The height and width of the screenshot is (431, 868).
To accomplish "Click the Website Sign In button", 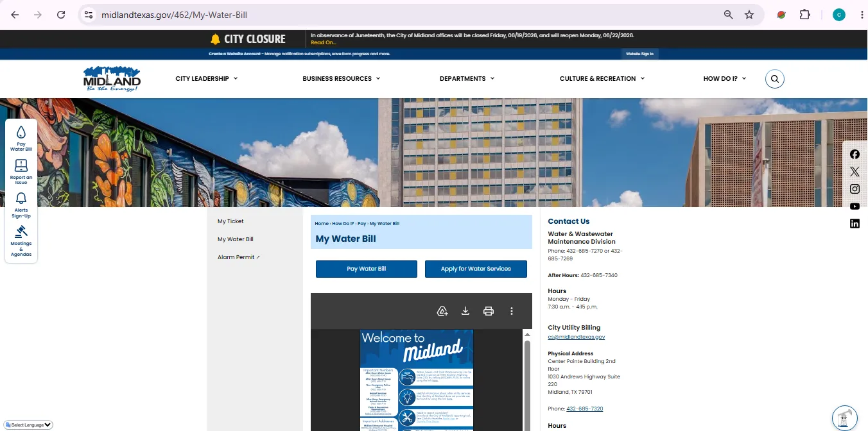I will pyautogui.click(x=639, y=54).
